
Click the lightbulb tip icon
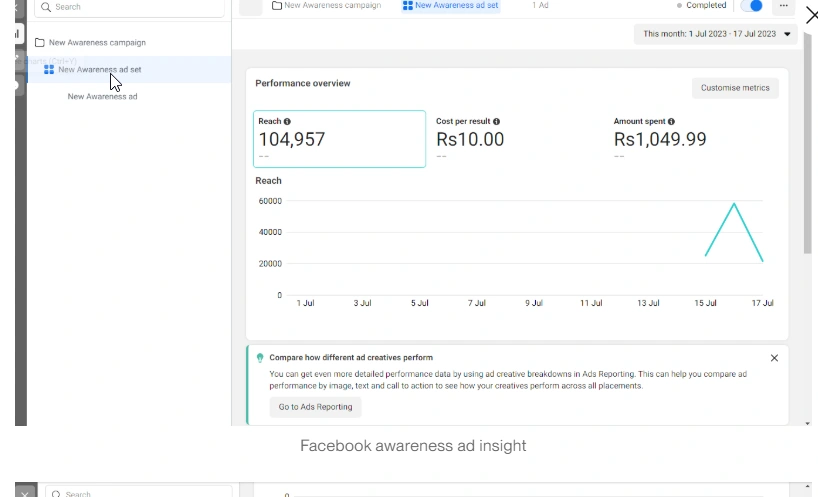[x=260, y=357]
